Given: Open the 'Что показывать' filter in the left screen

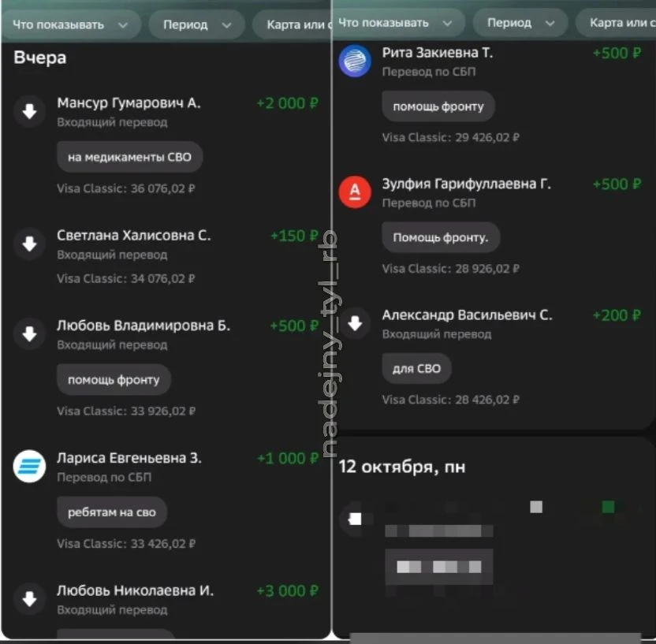Looking at the screenshot, I should (x=71, y=24).
